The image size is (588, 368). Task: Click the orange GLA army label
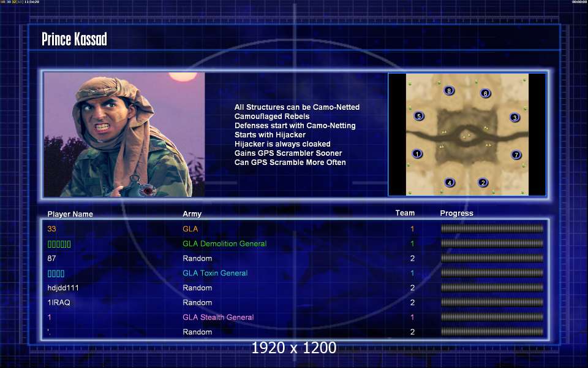coord(190,229)
